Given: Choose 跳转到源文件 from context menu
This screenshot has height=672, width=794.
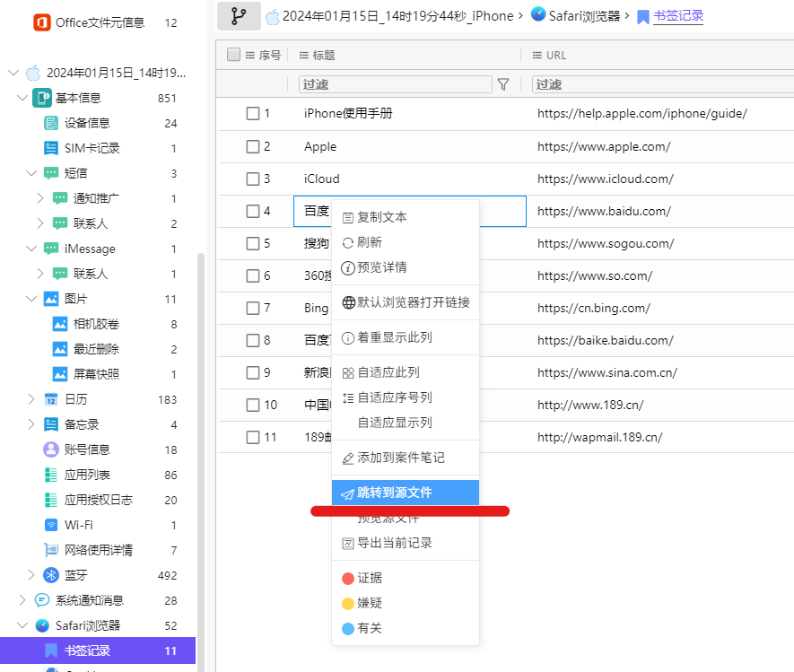Looking at the screenshot, I should tap(406, 493).
